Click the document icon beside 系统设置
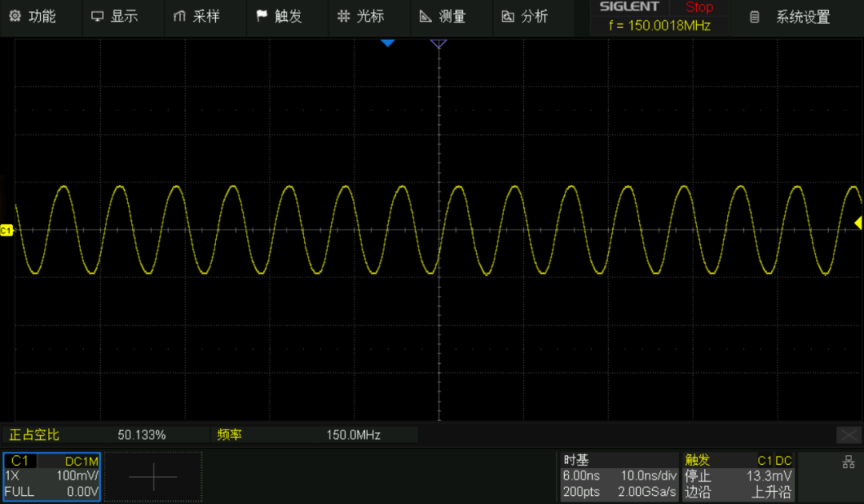This screenshot has height=504, width=864. pyautogui.click(x=754, y=17)
